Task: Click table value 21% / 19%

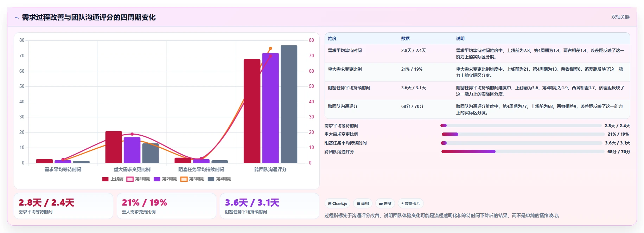Action: point(412,69)
